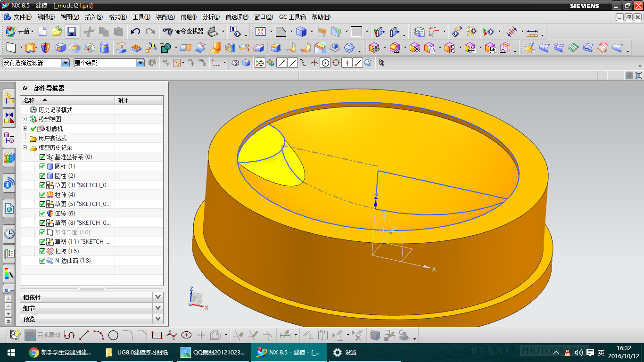Click the Boss cylinder feature icon
This screenshot has width=644, height=362.
tap(105, 48)
